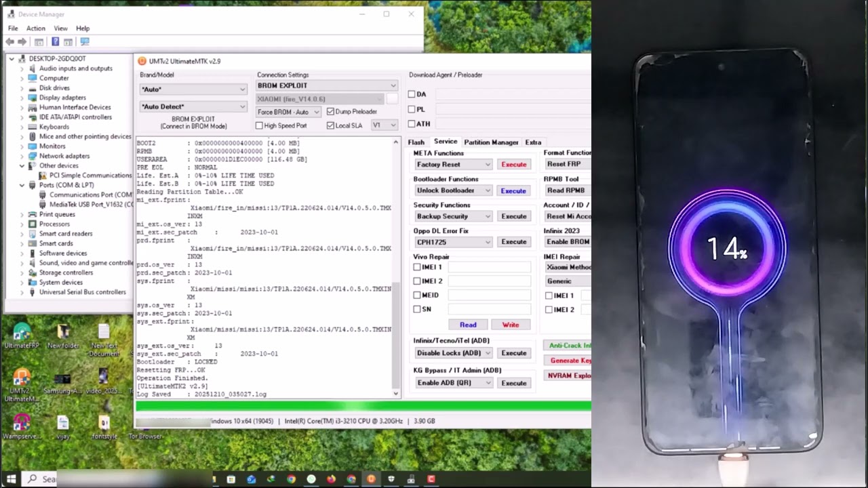The height and width of the screenshot is (488, 868).
Task: Switch to the Partition Manager tab
Action: (491, 142)
